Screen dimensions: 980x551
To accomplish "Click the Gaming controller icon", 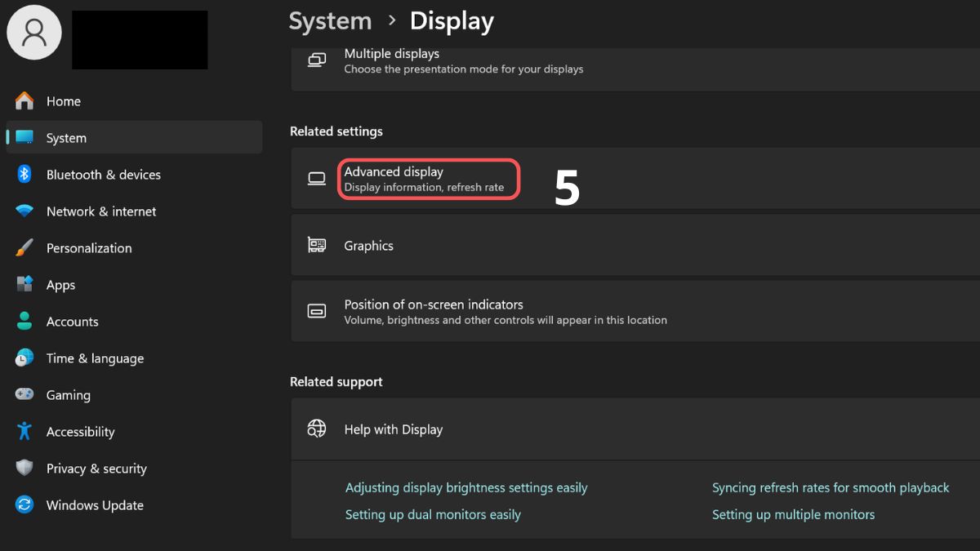I will [x=24, y=394].
